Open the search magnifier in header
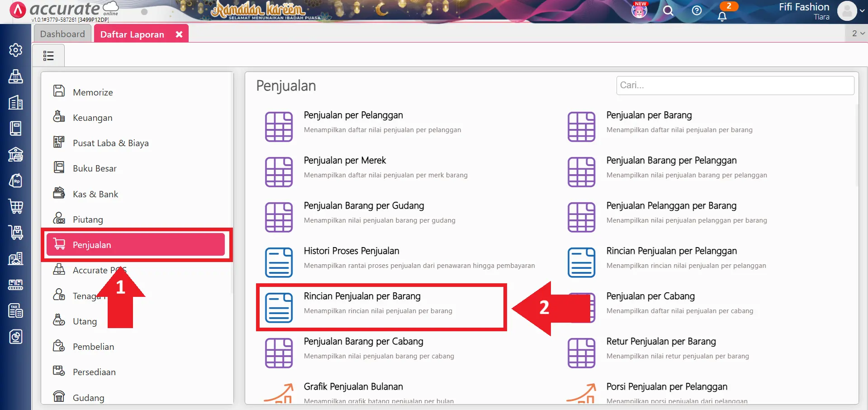Screen dimensions: 868x410 point(668,11)
